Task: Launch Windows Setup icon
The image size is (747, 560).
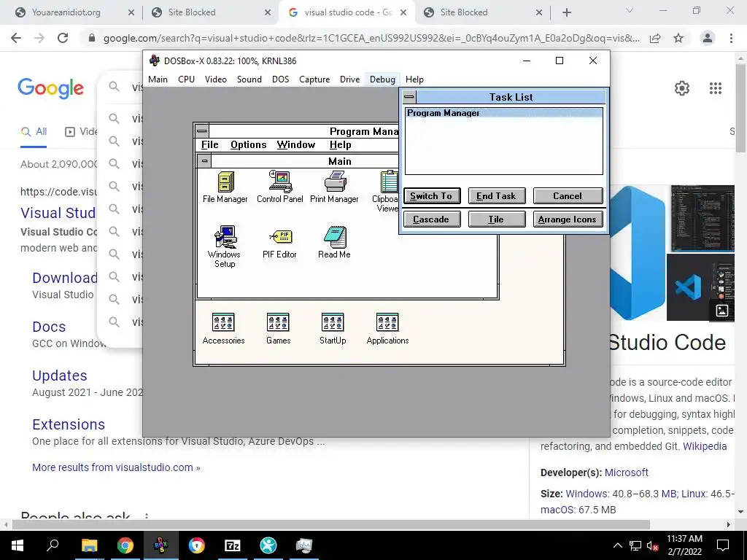Action: [225, 246]
